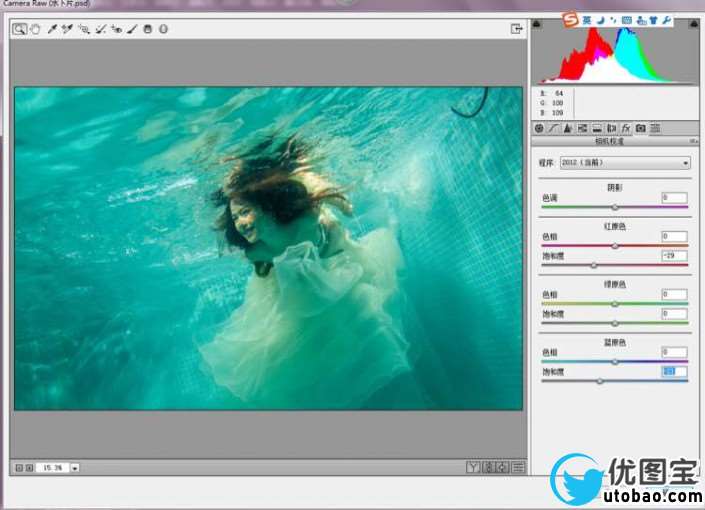Copy current settings to Before icon
This screenshot has height=510, width=705.
(503, 468)
